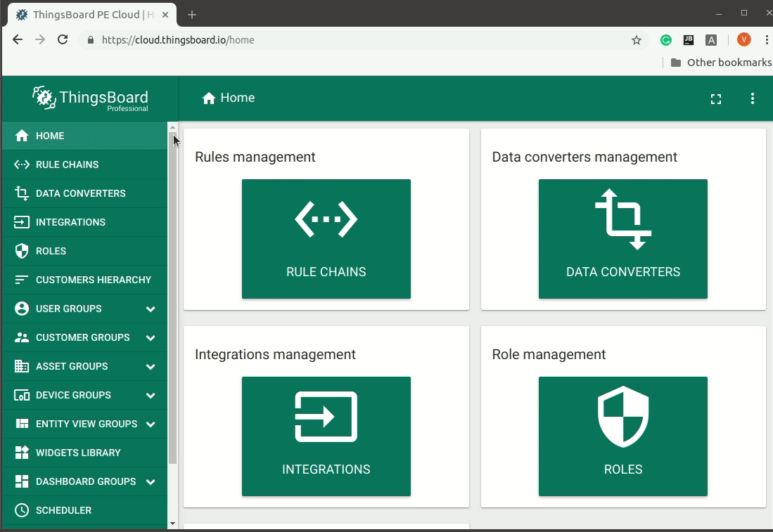Click the Roles shield icon in sidebar

[x=22, y=251]
